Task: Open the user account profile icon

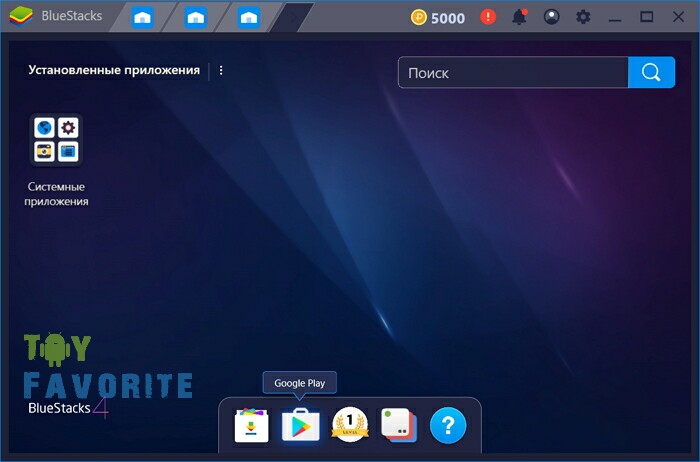Action: (x=551, y=17)
